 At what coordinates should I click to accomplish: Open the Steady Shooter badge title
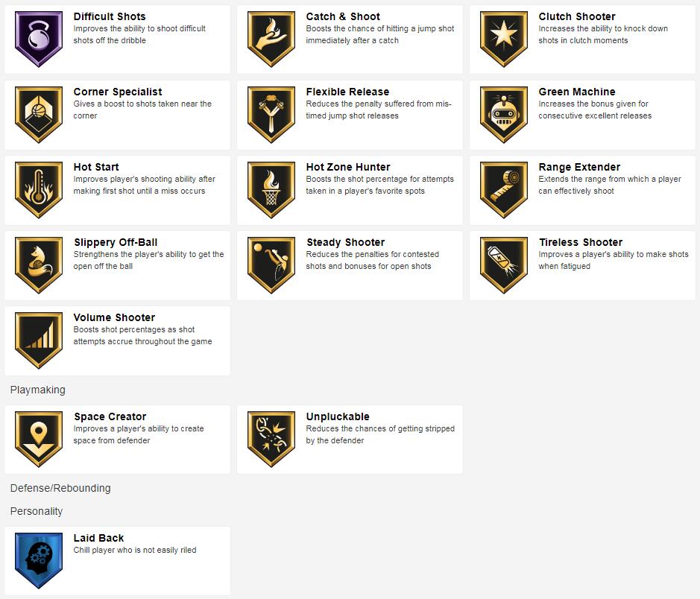[x=346, y=242]
